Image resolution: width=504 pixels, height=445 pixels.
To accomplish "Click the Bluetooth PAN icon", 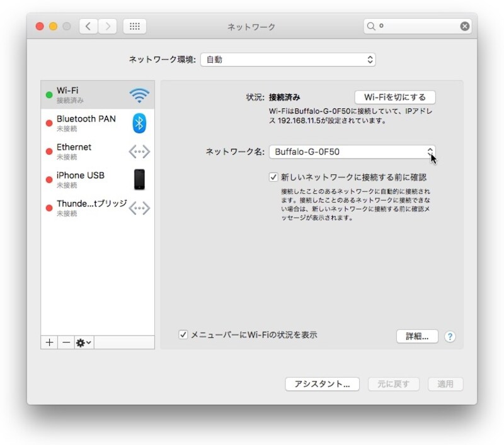I will [138, 123].
